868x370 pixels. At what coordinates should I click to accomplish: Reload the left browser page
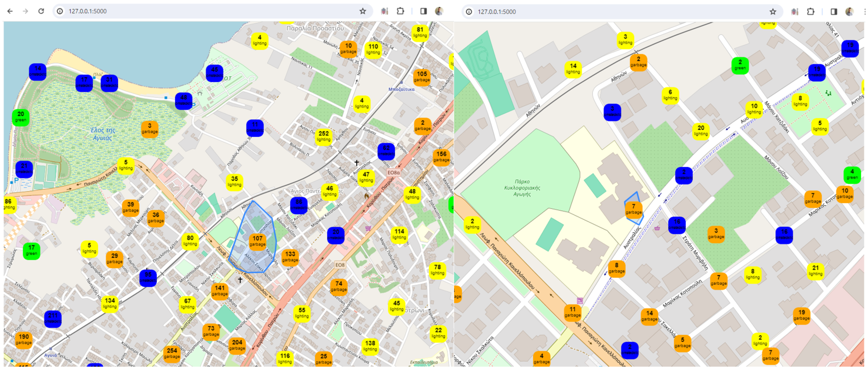(41, 11)
